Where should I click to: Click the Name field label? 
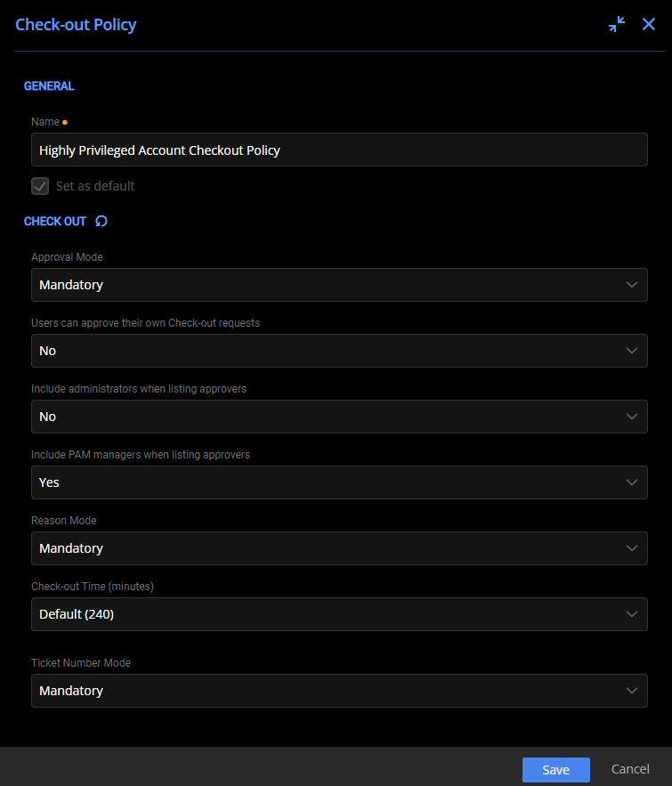click(x=45, y=122)
